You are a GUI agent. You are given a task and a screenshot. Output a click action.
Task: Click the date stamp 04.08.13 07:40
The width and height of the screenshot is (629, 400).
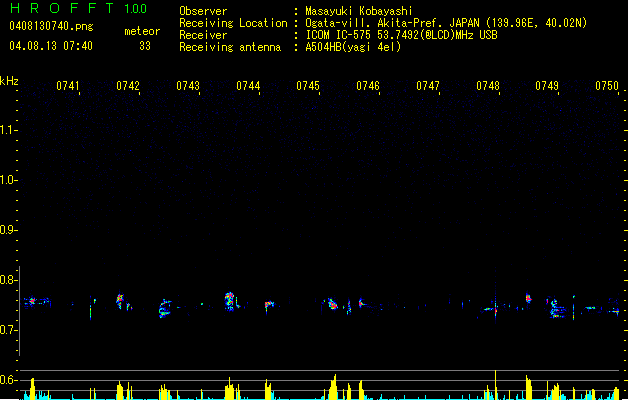tap(51, 46)
